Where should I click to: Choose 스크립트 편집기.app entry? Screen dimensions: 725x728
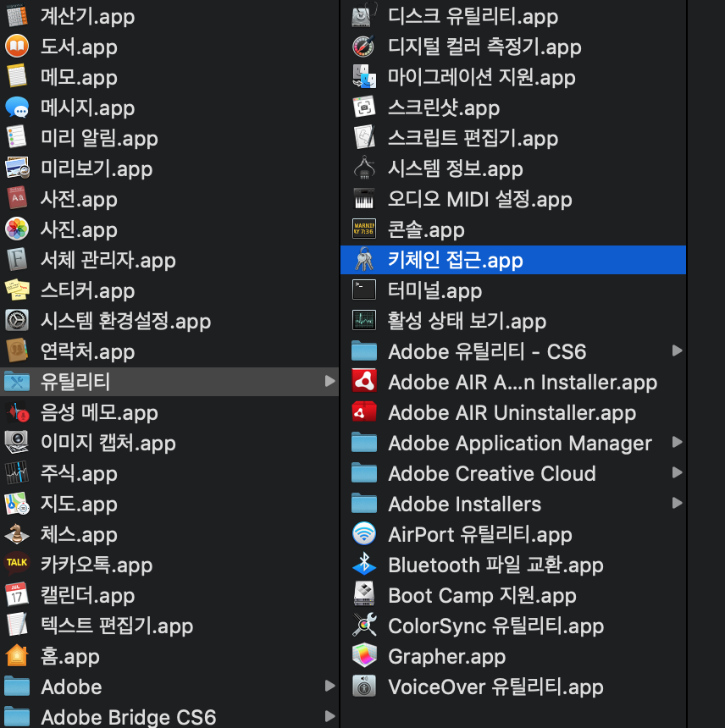pyautogui.click(x=512, y=137)
